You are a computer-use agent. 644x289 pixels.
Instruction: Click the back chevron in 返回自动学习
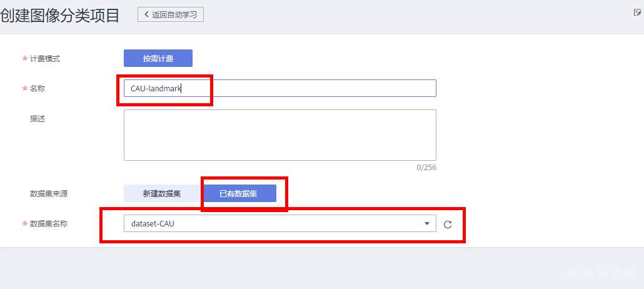[147, 14]
